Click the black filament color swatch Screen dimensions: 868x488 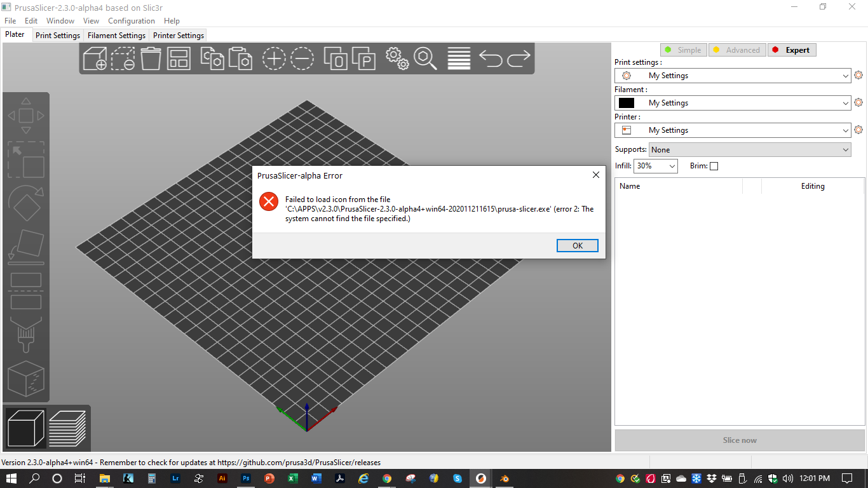627,102
